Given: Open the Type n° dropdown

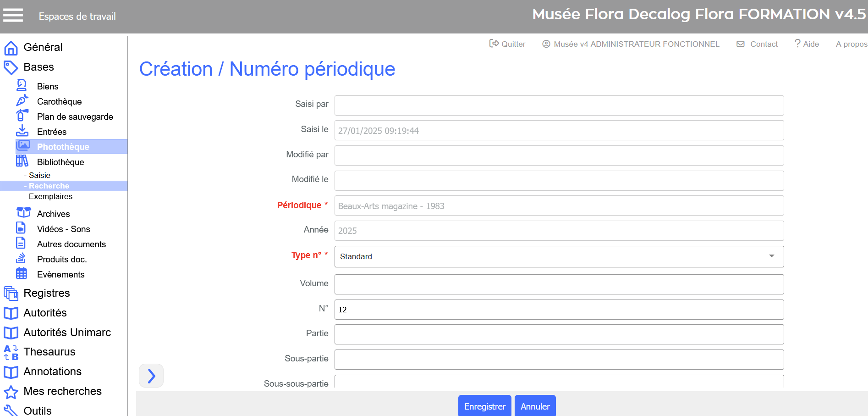Looking at the screenshot, I should [559, 256].
